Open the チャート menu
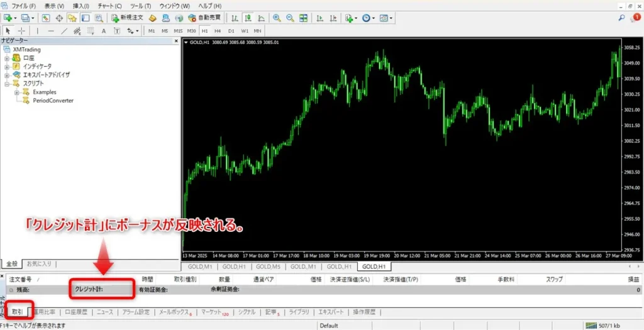 pos(109,6)
